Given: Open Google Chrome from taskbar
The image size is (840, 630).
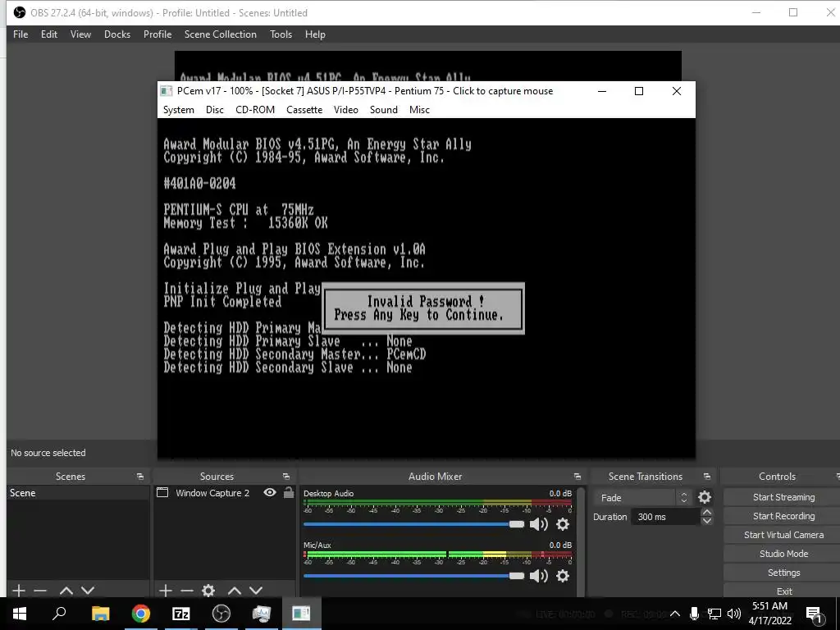Looking at the screenshot, I should point(140,614).
